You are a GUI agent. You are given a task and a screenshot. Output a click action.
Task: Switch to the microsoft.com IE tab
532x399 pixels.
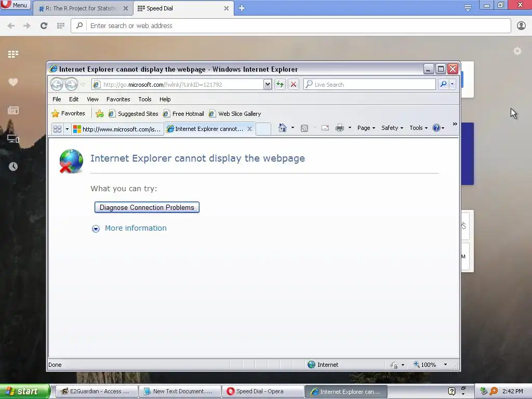[x=117, y=129]
